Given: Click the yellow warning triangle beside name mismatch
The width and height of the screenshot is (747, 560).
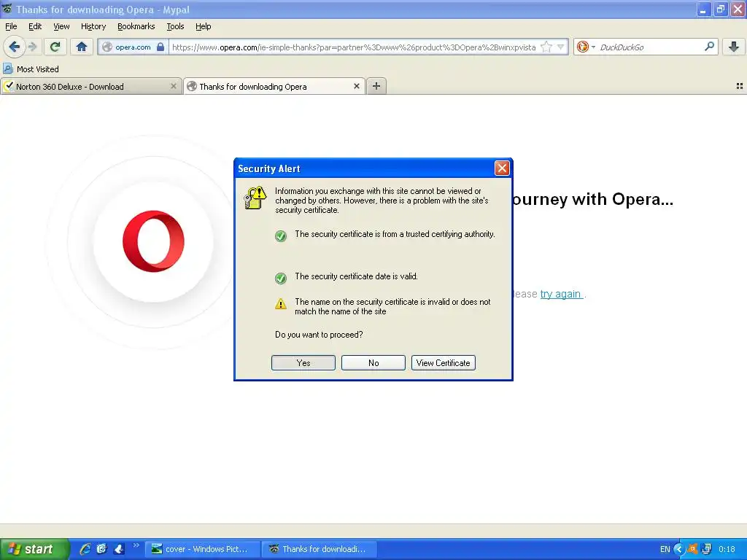Looking at the screenshot, I should [281, 304].
